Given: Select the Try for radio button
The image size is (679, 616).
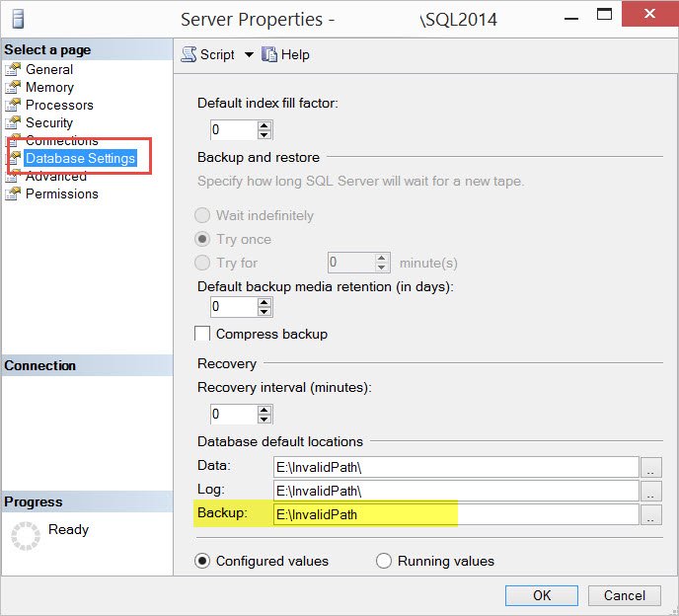Looking at the screenshot, I should [202, 263].
